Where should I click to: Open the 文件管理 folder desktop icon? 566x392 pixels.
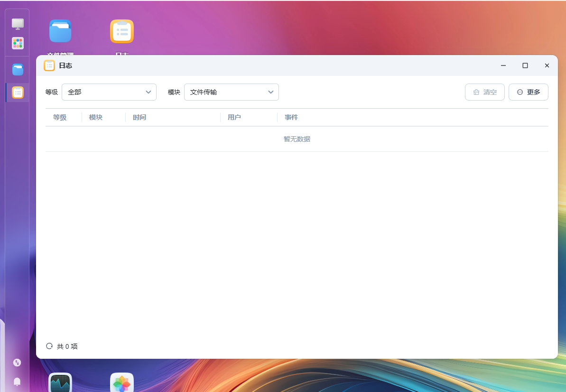point(60,31)
